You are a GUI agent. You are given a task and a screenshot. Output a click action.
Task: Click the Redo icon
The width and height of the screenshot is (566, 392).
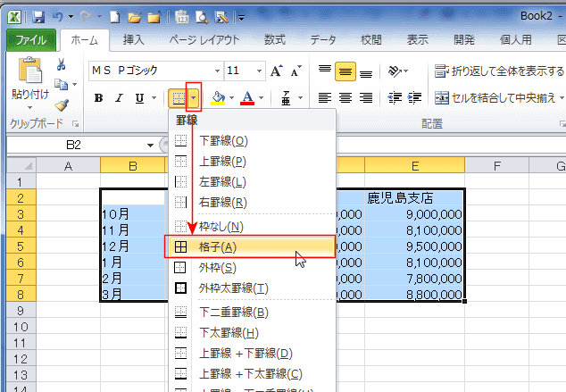(86, 17)
